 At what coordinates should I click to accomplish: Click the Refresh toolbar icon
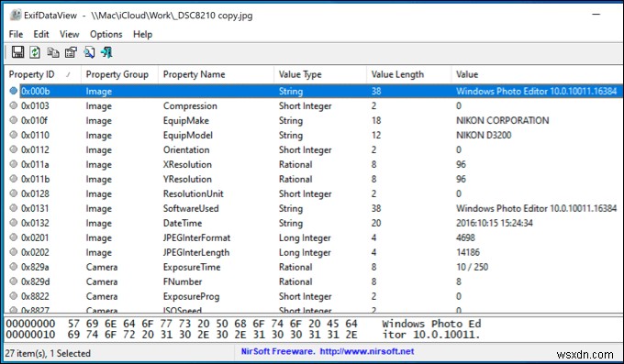point(35,52)
